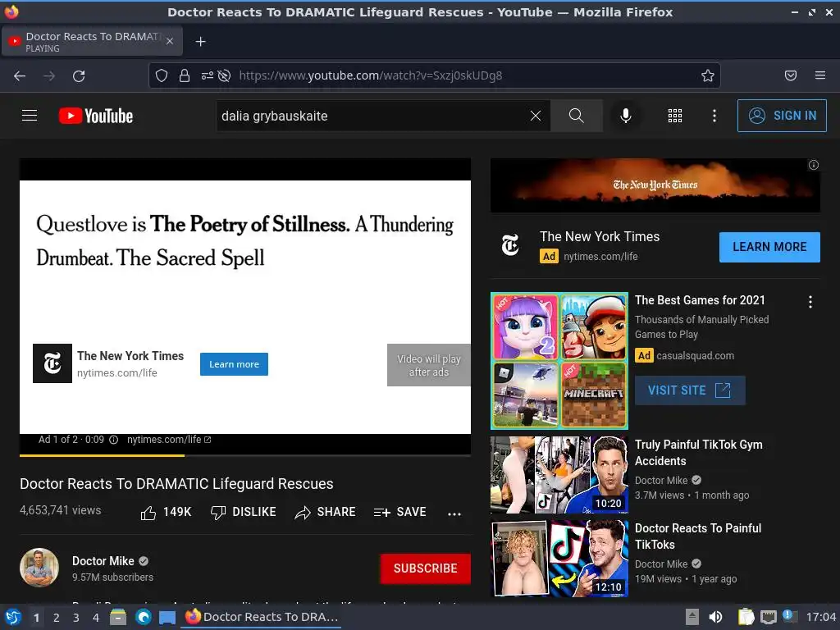Viewport: 840px width, 630px height.
Task: Click the New York Times logo beside sidebar ad
Action: 510,245
